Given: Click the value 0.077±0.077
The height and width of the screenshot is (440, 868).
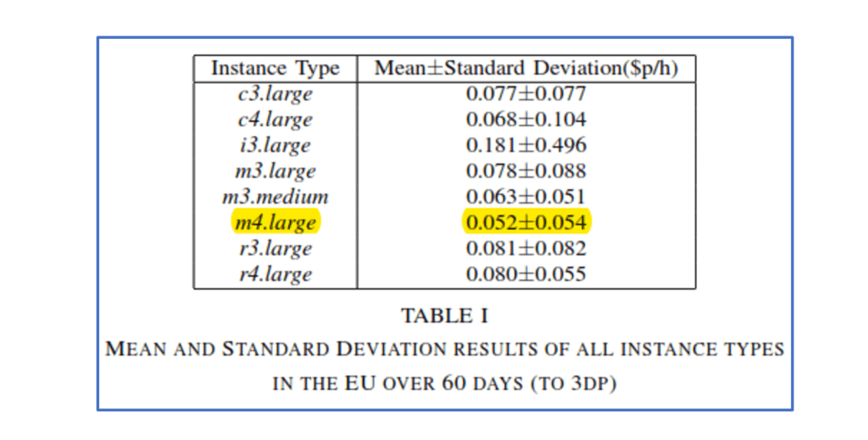Looking at the screenshot, I should point(526,93).
